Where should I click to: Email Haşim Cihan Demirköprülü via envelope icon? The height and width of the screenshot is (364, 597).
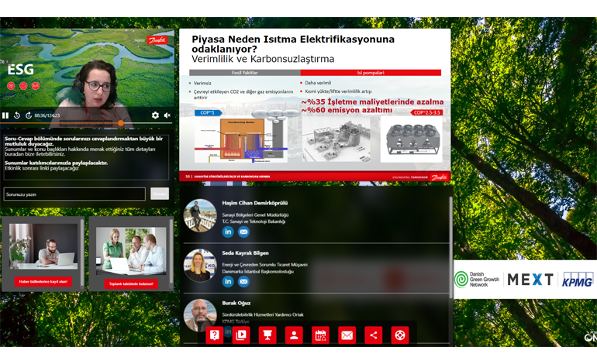pos(243,232)
